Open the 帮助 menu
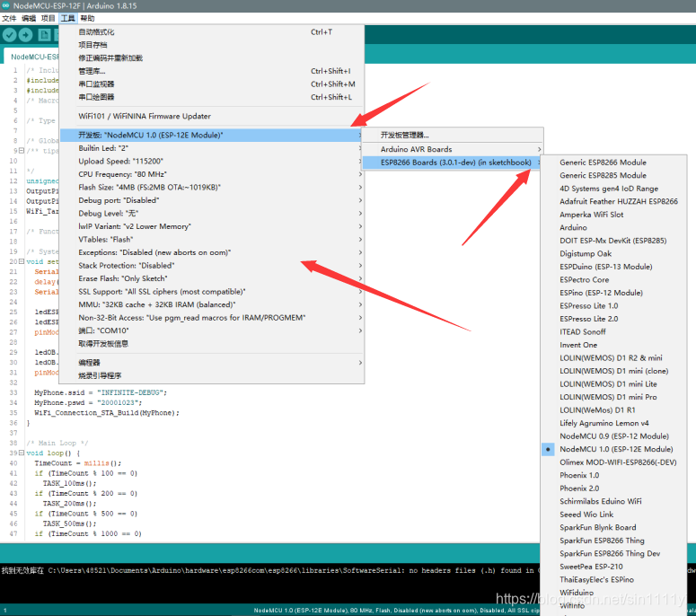This screenshot has width=696, height=616. tap(87, 18)
